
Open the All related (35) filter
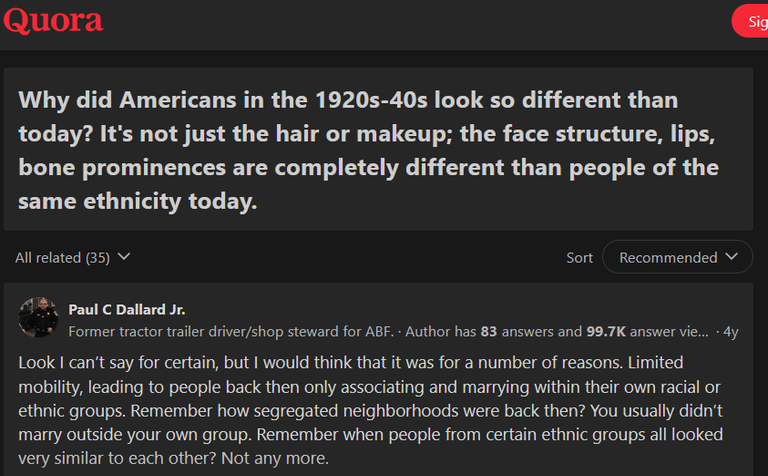[x=72, y=258]
